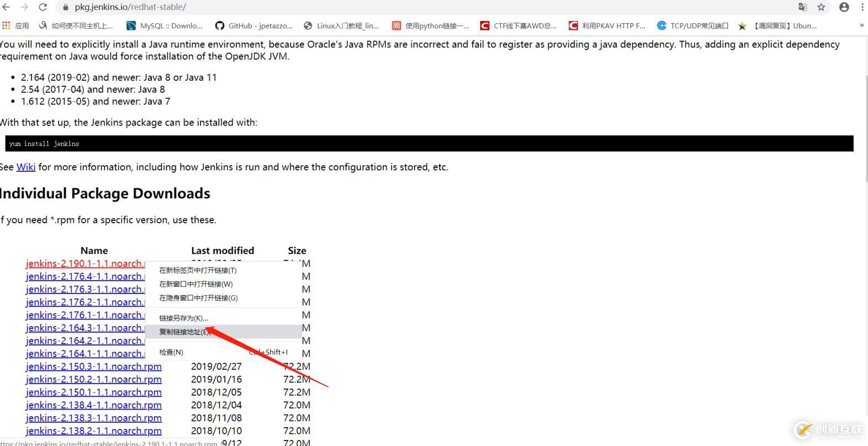Go back to the previous page
Viewport: 868px width, 446px height.
6,7
